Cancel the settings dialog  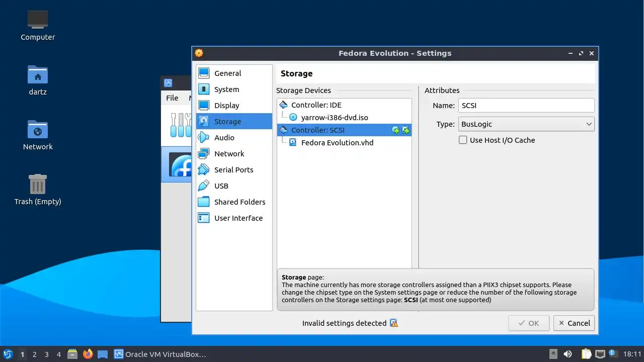[x=574, y=323]
